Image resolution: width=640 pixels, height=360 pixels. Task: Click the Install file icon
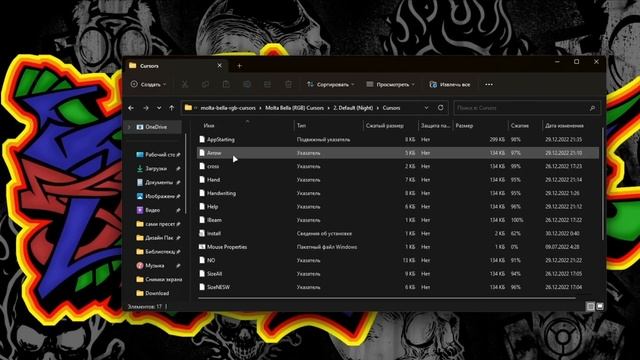coord(202,233)
